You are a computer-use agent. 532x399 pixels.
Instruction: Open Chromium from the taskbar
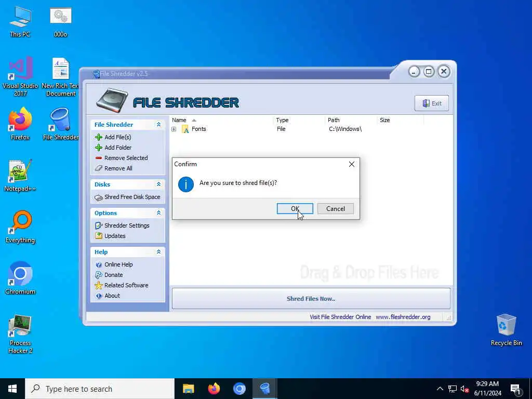coord(239,389)
